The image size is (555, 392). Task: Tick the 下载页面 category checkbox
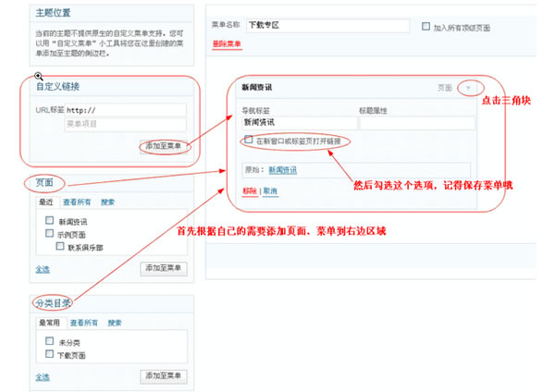(49, 354)
